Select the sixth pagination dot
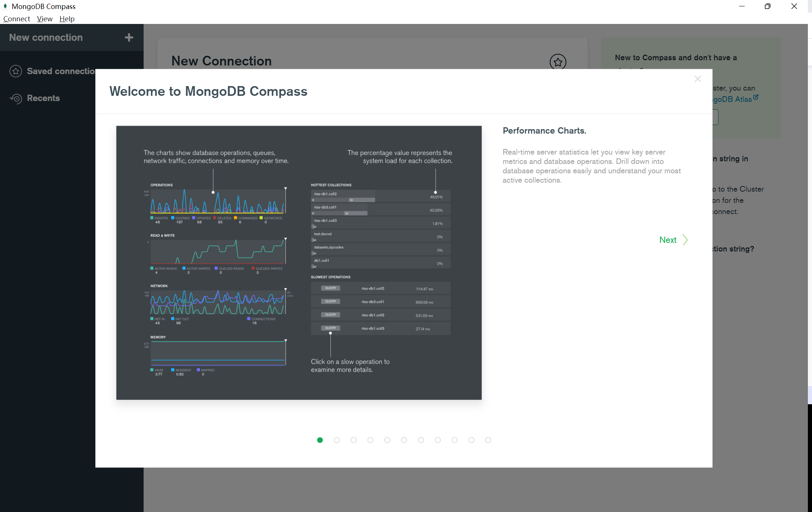The height and width of the screenshot is (512, 812). pos(404,440)
